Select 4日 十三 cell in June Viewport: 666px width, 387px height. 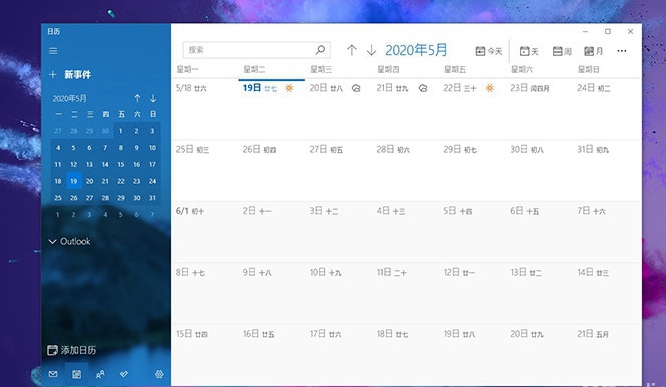pyautogui.click(x=406, y=232)
